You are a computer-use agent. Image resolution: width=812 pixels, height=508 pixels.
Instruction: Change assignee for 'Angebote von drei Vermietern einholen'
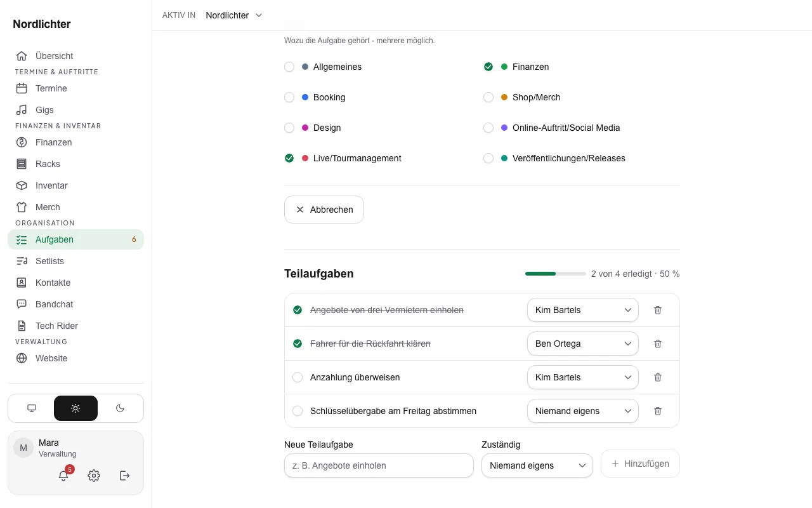click(x=583, y=310)
